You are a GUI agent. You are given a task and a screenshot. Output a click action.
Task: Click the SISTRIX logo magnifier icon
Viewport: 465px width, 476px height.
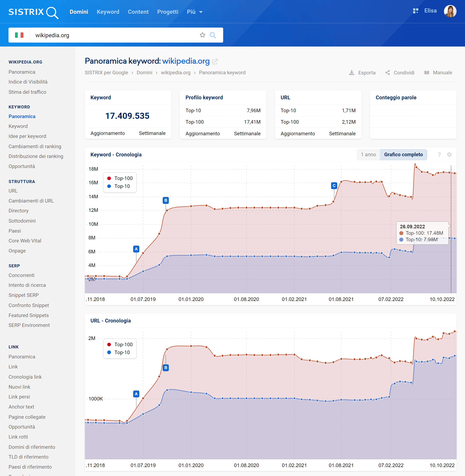(x=52, y=13)
